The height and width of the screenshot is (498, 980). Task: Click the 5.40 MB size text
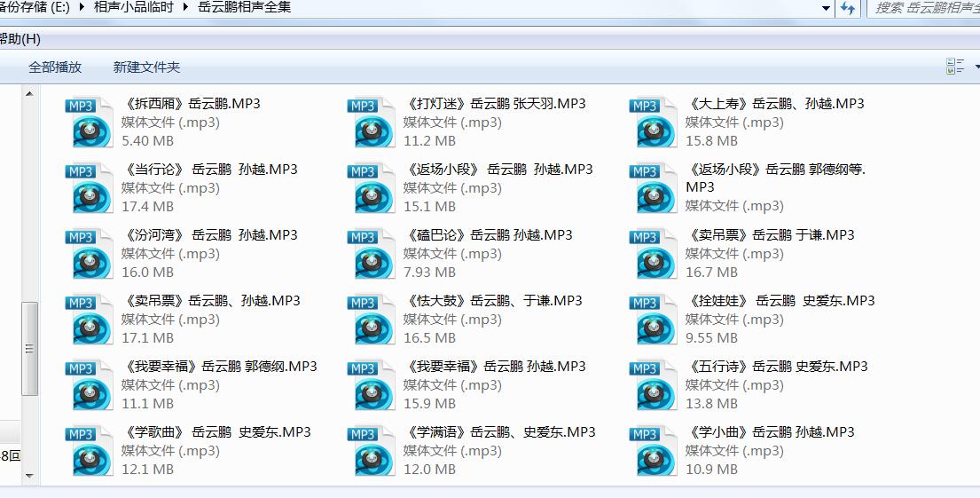[x=147, y=141]
